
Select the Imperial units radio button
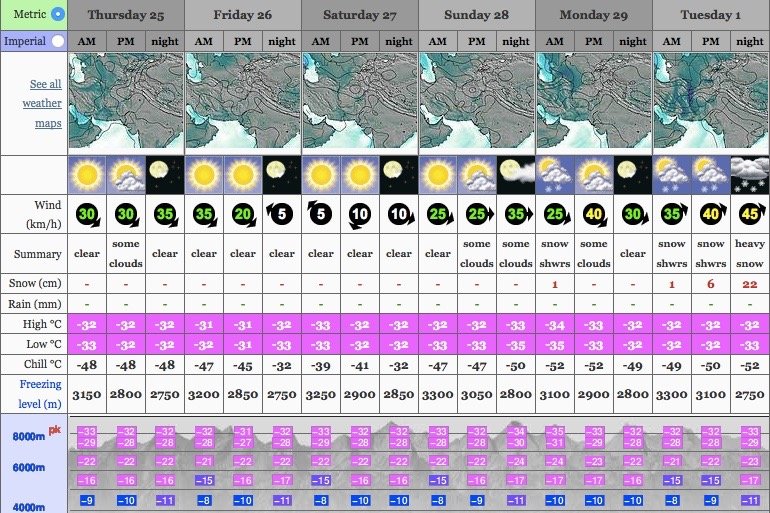pos(57,41)
